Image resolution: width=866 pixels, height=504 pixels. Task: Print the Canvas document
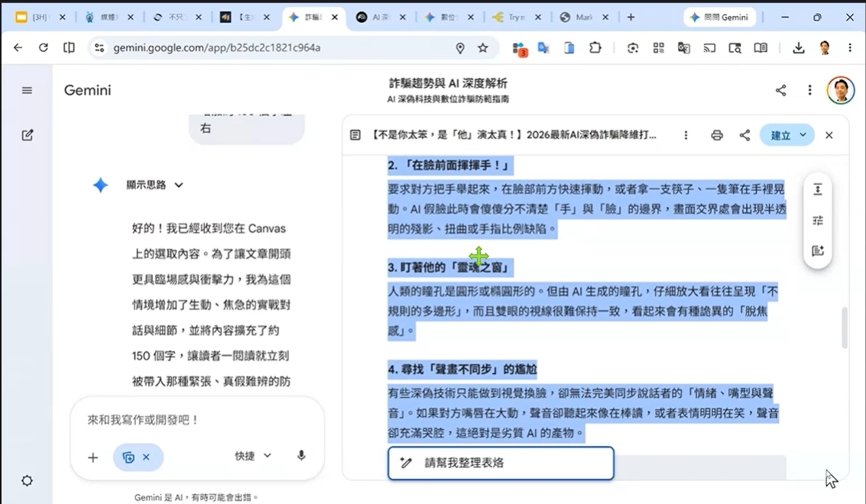tap(716, 135)
